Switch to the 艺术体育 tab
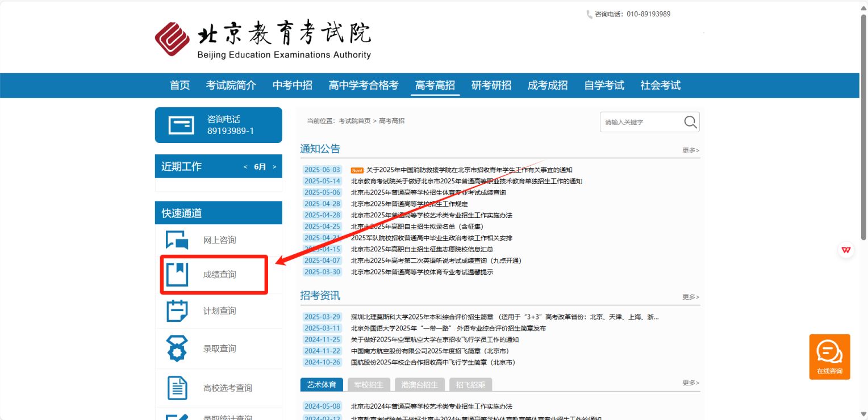The image size is (868, 420). (x=322, y=385)
